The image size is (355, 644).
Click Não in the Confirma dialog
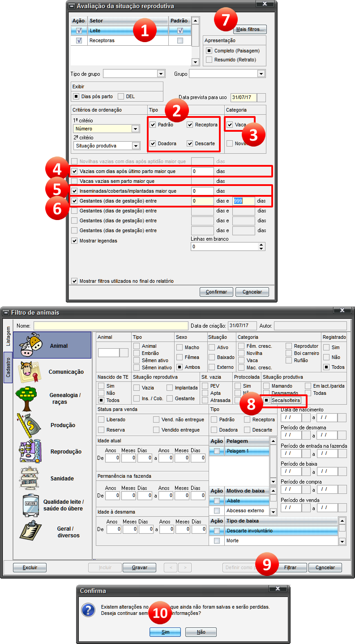[x=201, y=632]
